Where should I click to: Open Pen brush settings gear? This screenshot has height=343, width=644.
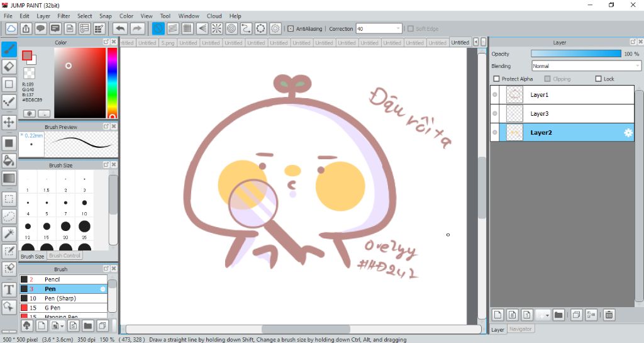pos(103,289)
